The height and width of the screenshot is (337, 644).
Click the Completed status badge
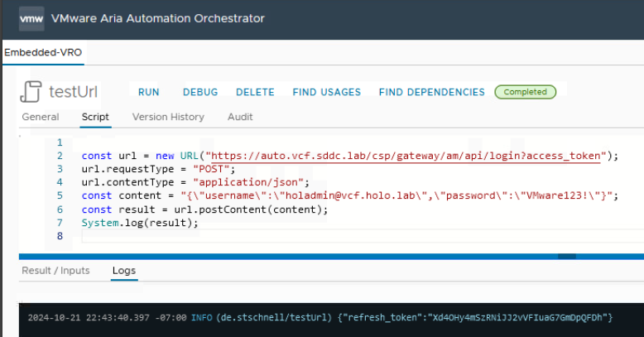pyautogui.click(x=526, y=92)
